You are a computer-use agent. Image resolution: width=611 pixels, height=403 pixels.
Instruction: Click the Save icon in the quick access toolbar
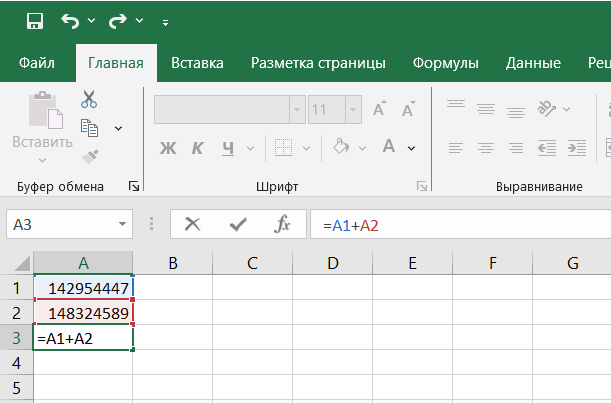coord(34,20)
